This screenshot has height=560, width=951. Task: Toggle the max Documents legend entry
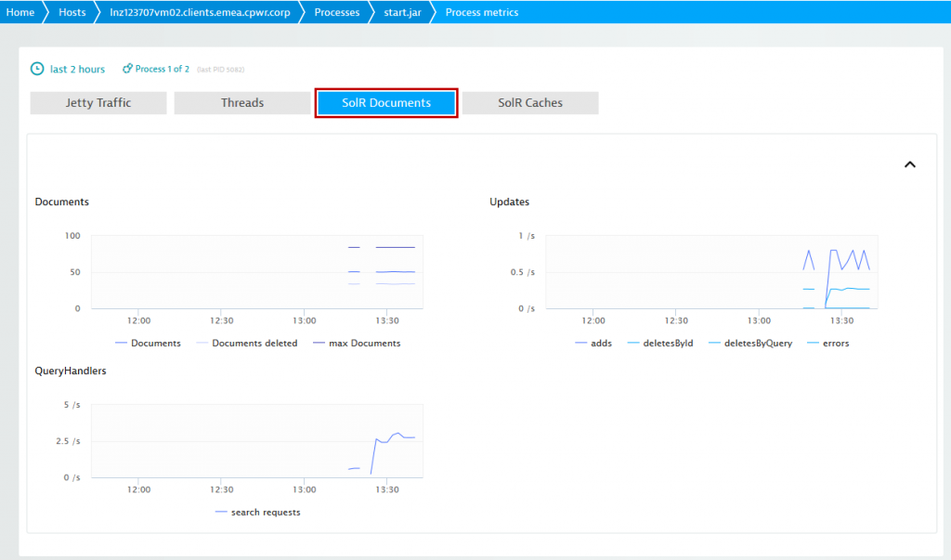tap(357, 343)
